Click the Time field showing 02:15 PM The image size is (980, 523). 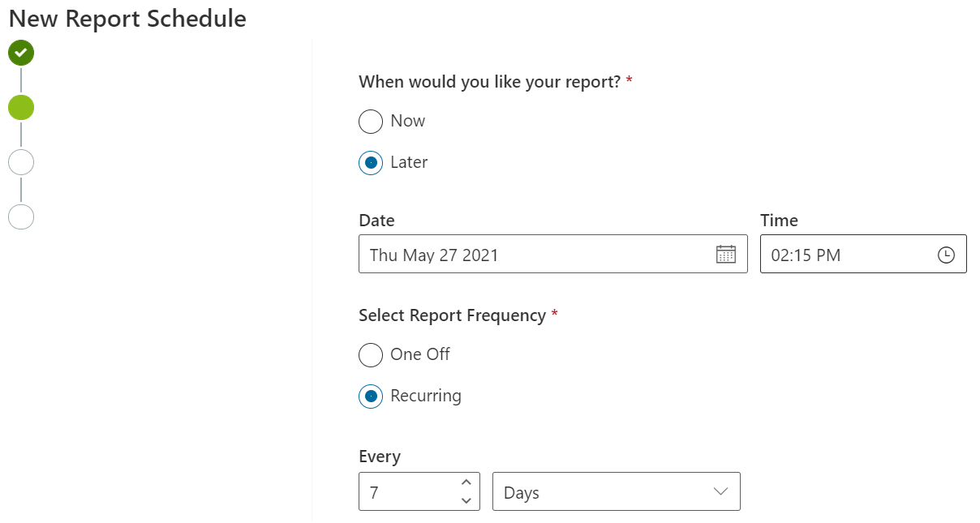point(844,255)
